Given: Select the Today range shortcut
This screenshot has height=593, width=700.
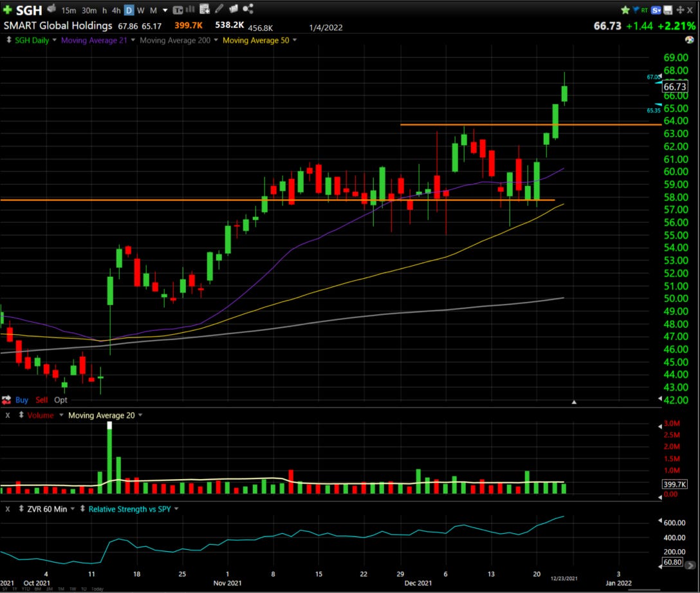Looking at the screenshot, I should pos(97,589).
